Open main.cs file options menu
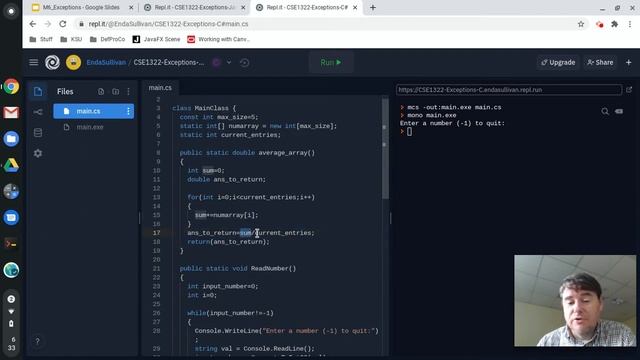640x360 pixels. pos(129,111)
